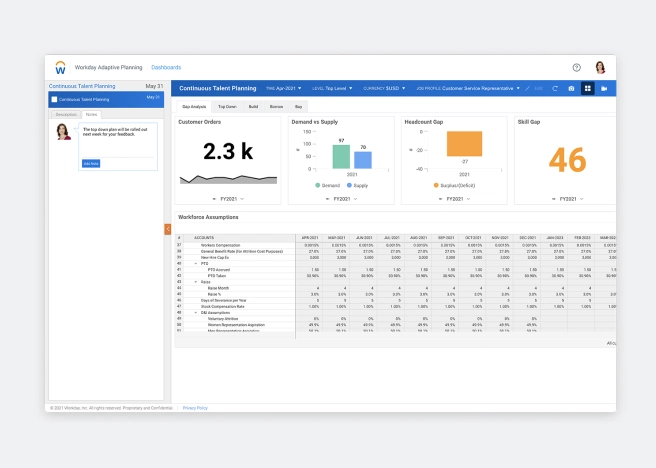Screen dimensions: 656x468
Task: Switch to the Buy tab
Action: point(298,107)
